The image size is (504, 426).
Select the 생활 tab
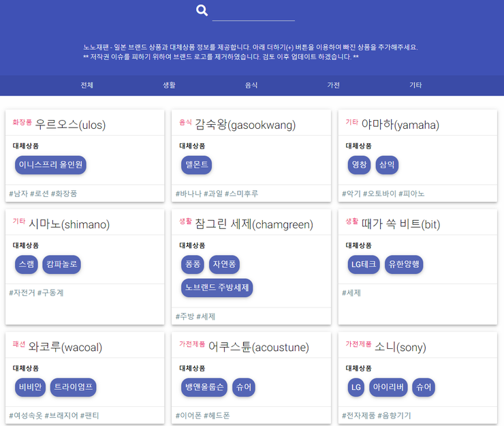[x=169, y=85]
